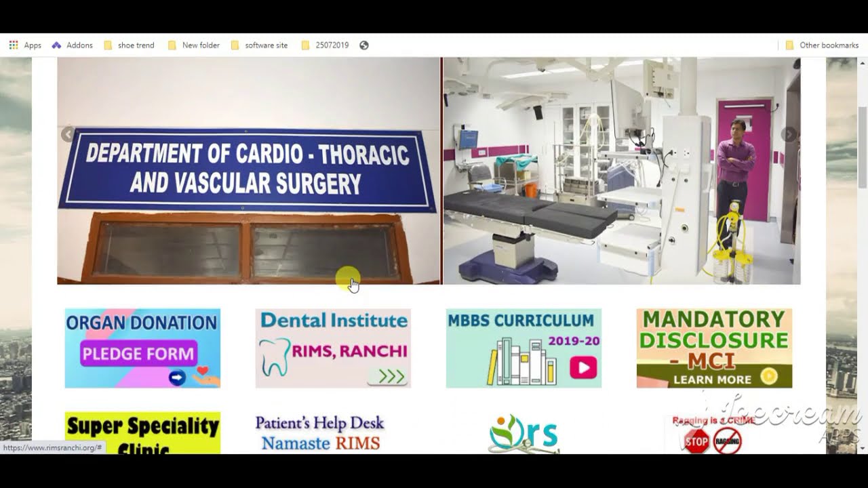
Task: Open the New folder bookmark folder
Action: 193,45
